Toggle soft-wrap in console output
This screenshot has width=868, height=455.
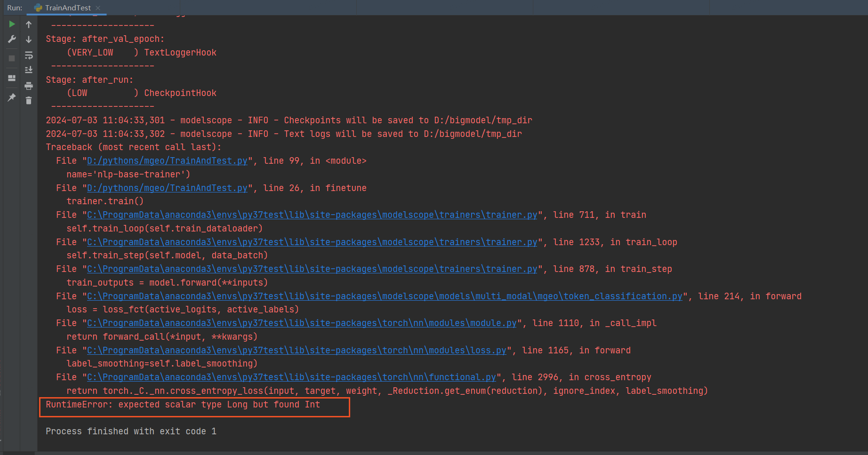click(29, 55)
